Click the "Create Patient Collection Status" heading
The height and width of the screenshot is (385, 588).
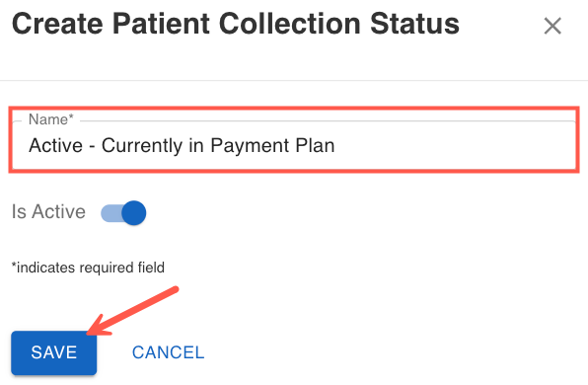pyautogui.click(x=236, y=24)
